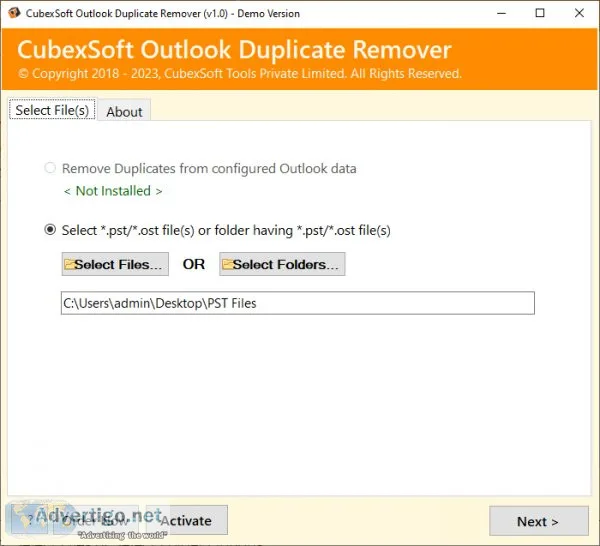Viewport: 600px width, 546px height.
Task: Switch to the About tab
Action: [x=124, y=111]
